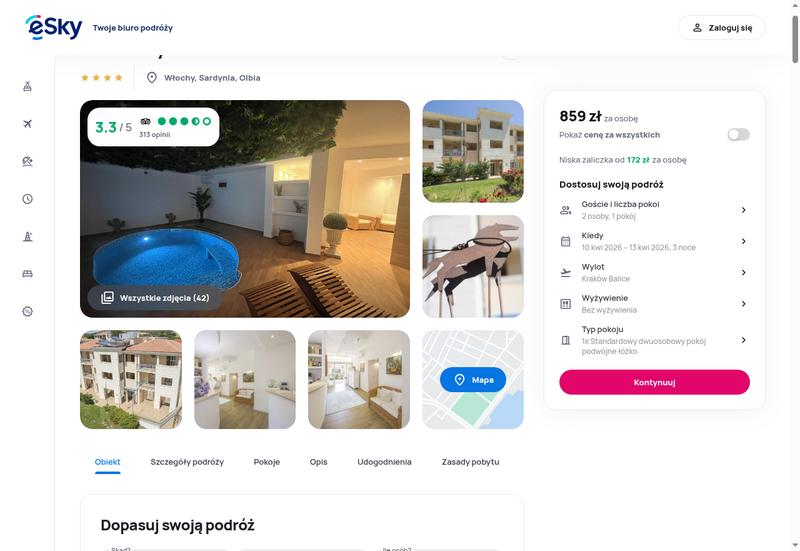
Task: Expand the Typ pokoju option
Action: click(654, 340)
